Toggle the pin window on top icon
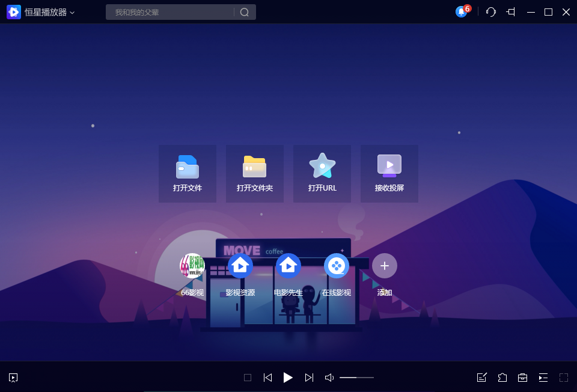The width and height of the screenshot is (577, 392). (x=511, y=12)
